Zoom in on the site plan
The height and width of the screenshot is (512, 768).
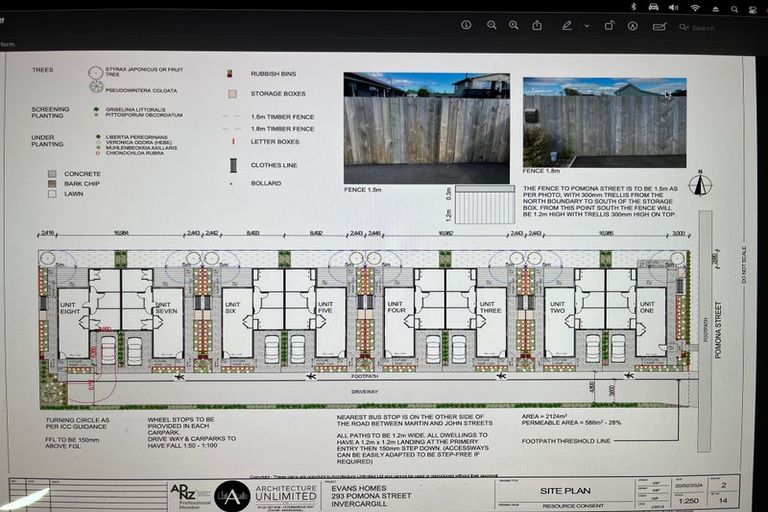coord(514,25)
